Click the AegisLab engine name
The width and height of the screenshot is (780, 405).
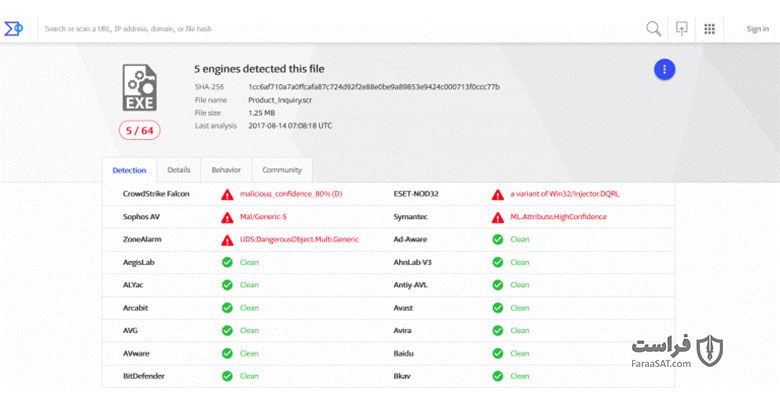[138, 262]
